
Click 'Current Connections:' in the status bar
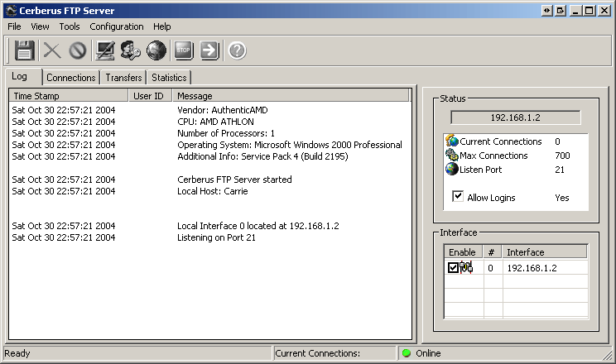317,353
